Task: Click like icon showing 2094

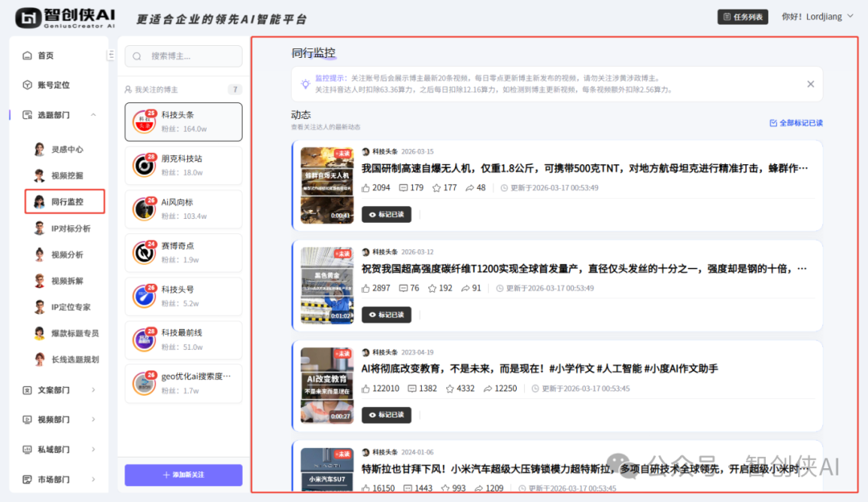Action: [x=366, y=187]
